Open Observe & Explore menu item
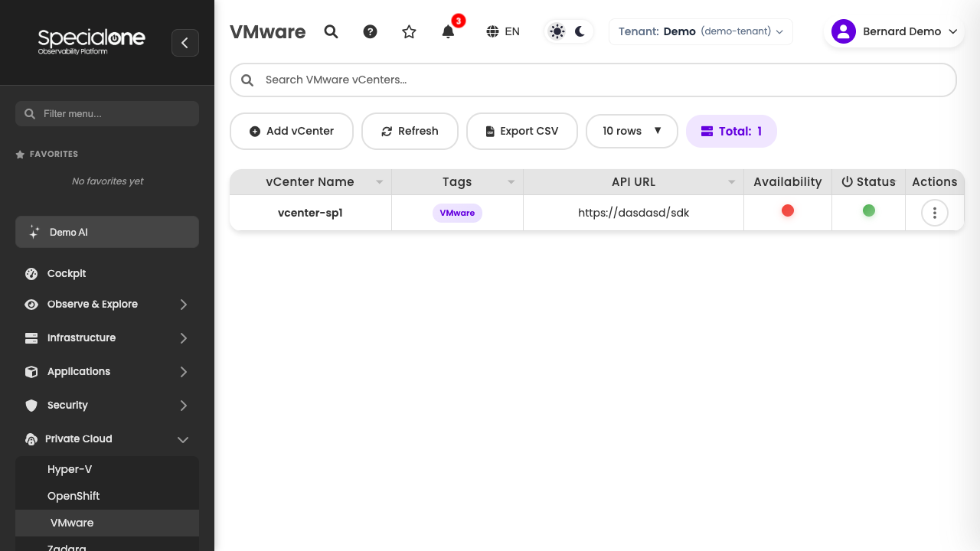 (107, 304)
